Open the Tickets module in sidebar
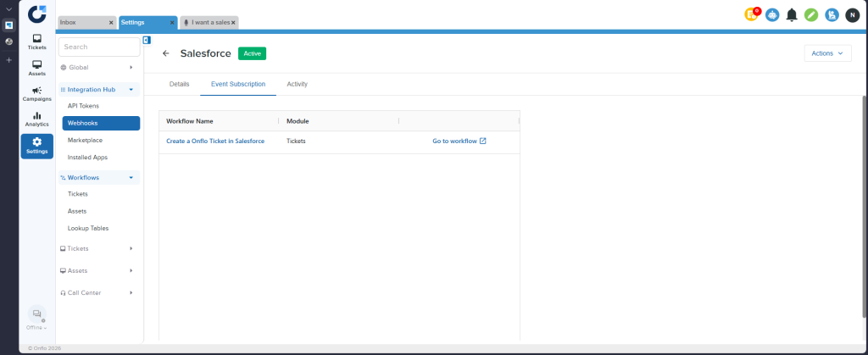This screenshot has width=868, height=355. 37,42
